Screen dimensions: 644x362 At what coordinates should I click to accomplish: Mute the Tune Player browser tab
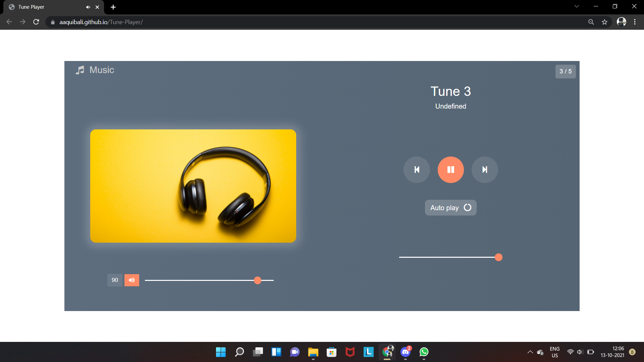[88, 7]
